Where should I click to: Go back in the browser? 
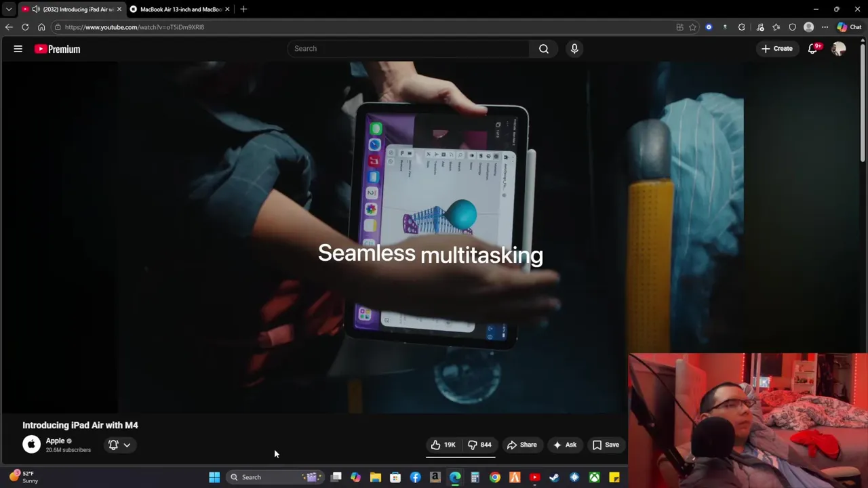(x=9, y=27)
